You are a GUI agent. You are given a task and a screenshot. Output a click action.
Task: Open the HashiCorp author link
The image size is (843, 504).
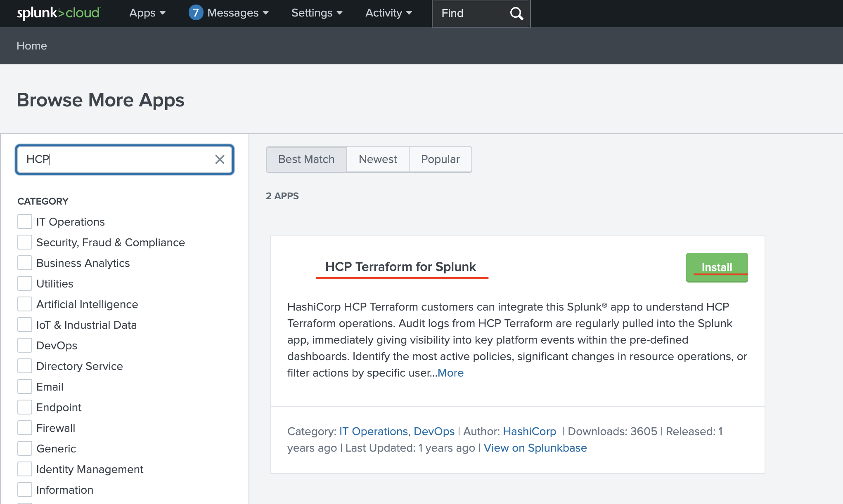529,431
